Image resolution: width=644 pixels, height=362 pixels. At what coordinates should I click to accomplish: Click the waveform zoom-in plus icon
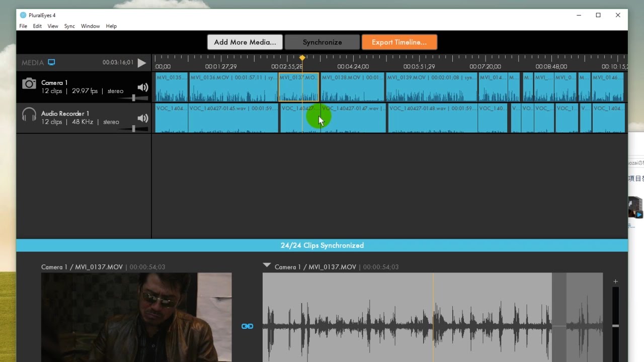tap(615, 282)
